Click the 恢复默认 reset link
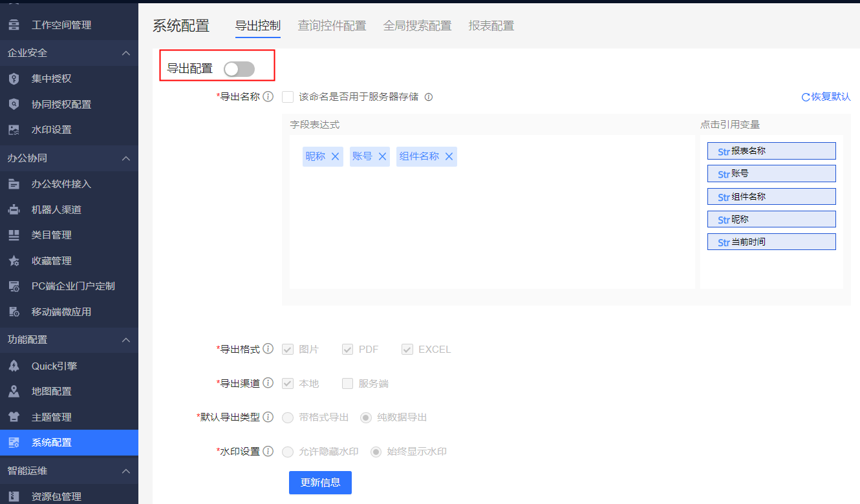860x504 pixels. [x=826, y=97]
